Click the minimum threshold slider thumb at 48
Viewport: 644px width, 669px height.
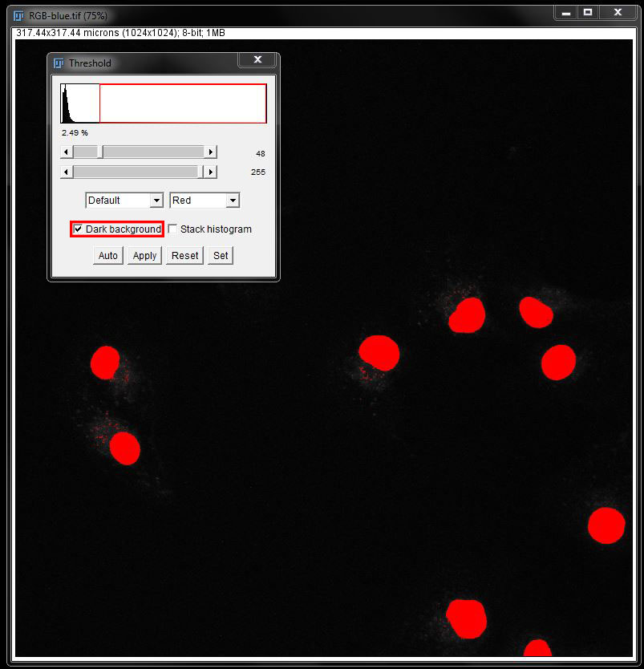click(100, 152)
